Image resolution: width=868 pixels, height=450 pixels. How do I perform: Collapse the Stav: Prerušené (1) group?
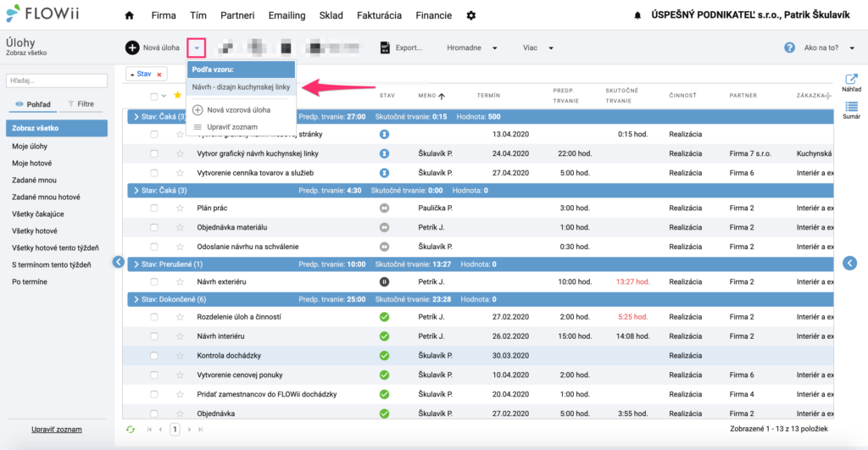136,264
